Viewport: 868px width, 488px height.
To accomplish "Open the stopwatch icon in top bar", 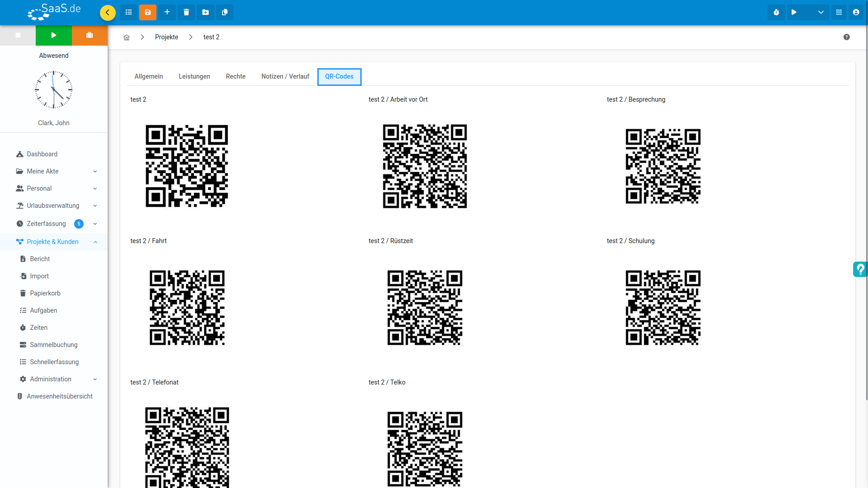I will coord(776,12).
